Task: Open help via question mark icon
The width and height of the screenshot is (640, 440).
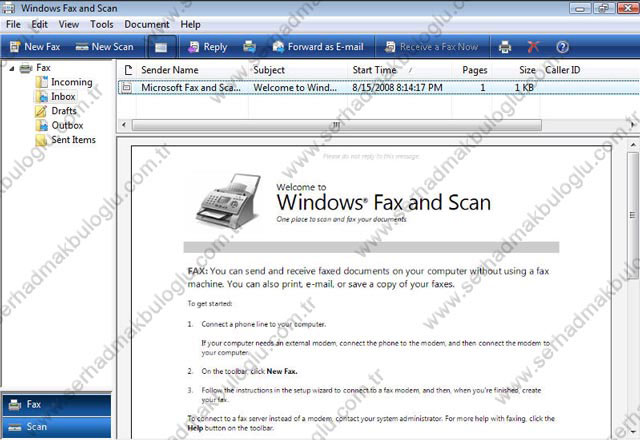Action: click(x=562, y=47)
